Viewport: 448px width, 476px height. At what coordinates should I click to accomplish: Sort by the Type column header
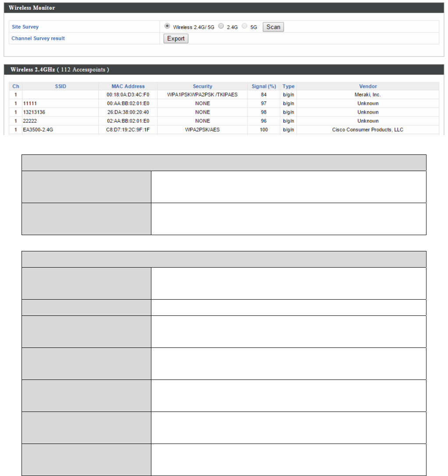coord(288,86)
